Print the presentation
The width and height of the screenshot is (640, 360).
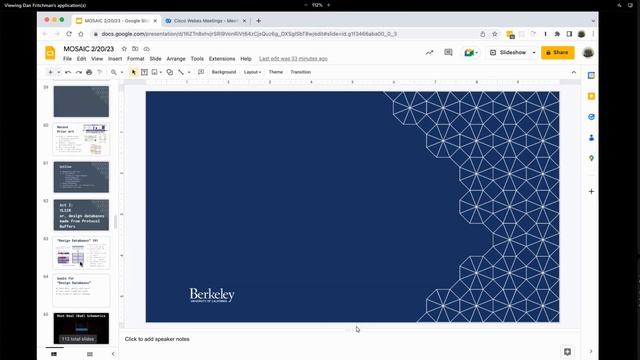89,72
